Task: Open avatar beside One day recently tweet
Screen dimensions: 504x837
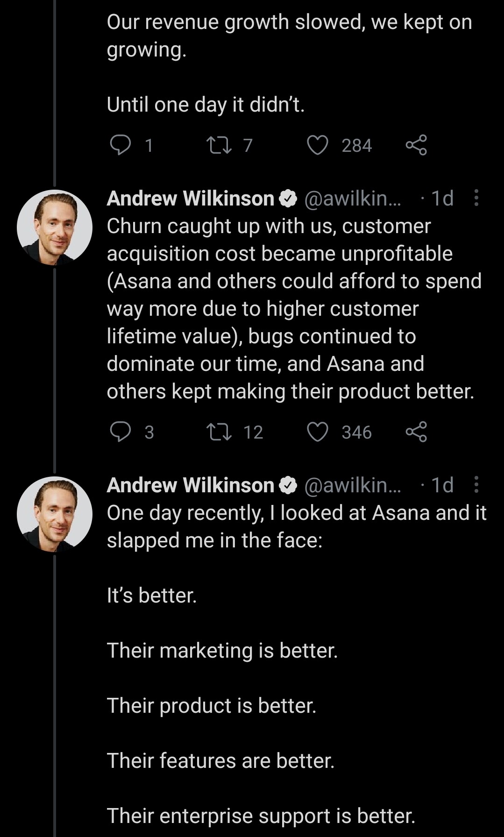Action: 55,514
